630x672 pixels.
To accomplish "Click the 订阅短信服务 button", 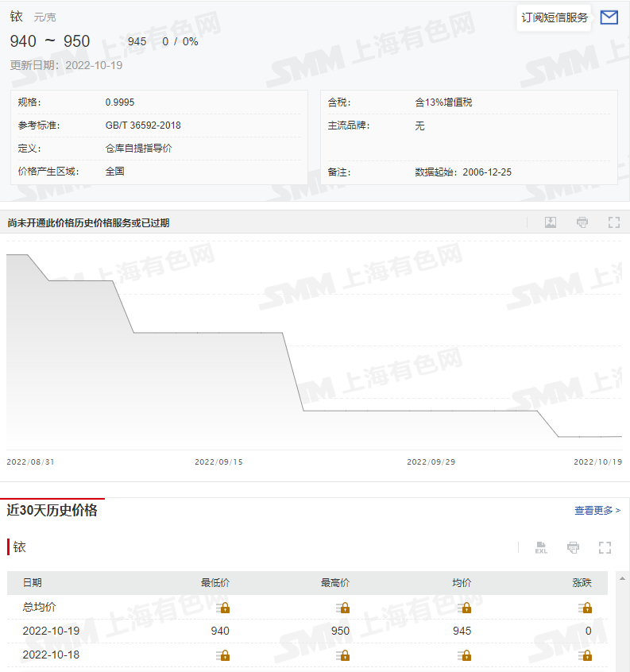I will click(555, 17).
